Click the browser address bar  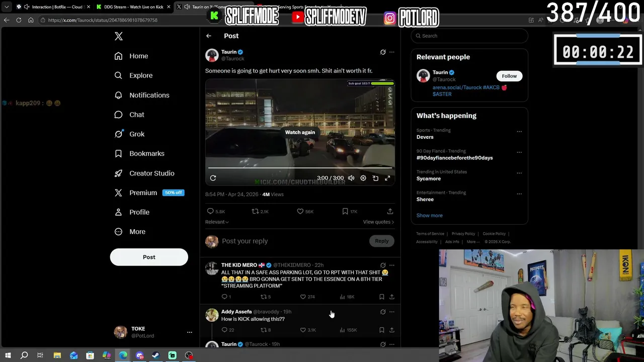[282, 20]
